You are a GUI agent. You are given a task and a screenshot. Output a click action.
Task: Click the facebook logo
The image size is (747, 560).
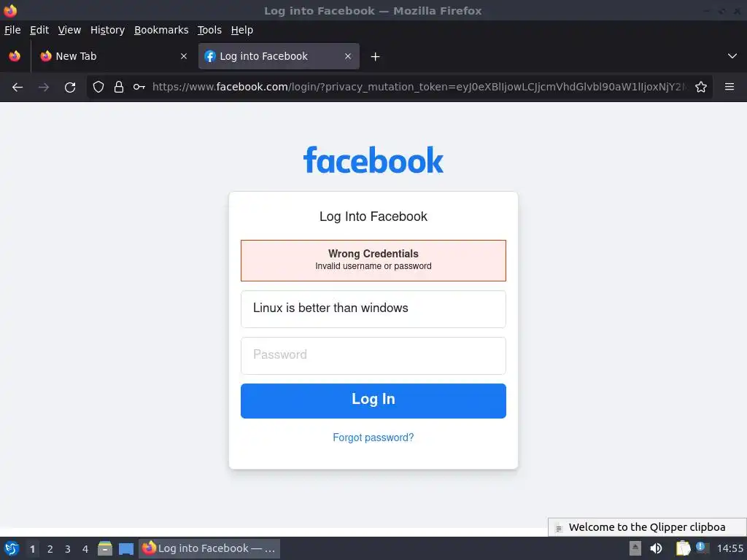373,160
